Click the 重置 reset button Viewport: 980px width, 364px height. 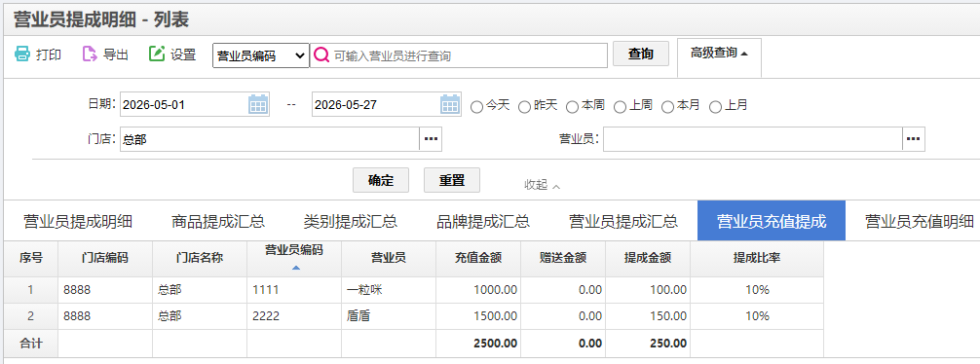(452, 180)
